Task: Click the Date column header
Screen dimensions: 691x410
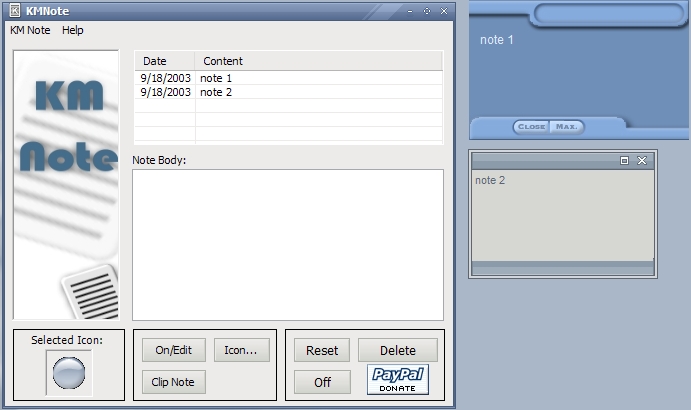Action: tap(164, 61)
